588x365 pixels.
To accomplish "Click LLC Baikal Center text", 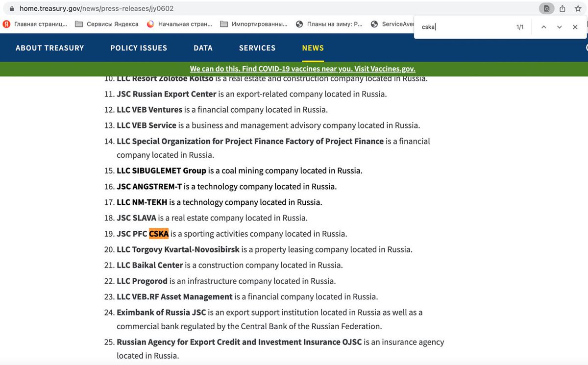I will [x=149, y=265].
